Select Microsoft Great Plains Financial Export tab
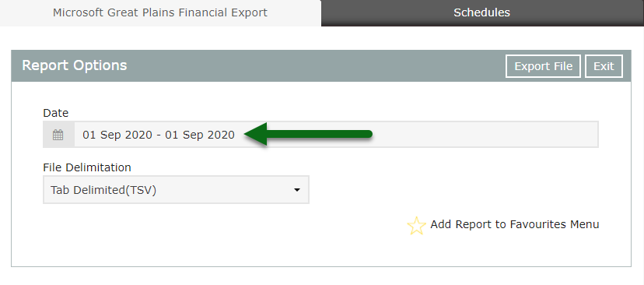The image size is (644, 285). pyautogui.click(x=160, y=12)
